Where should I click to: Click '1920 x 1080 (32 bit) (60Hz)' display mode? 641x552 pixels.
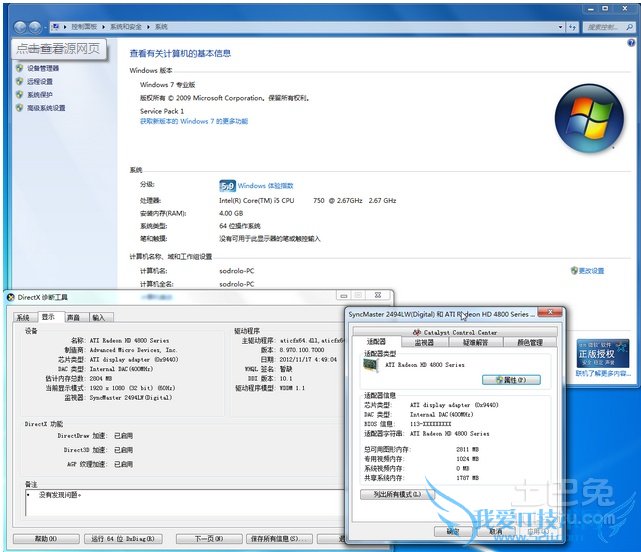pos(132,388)
